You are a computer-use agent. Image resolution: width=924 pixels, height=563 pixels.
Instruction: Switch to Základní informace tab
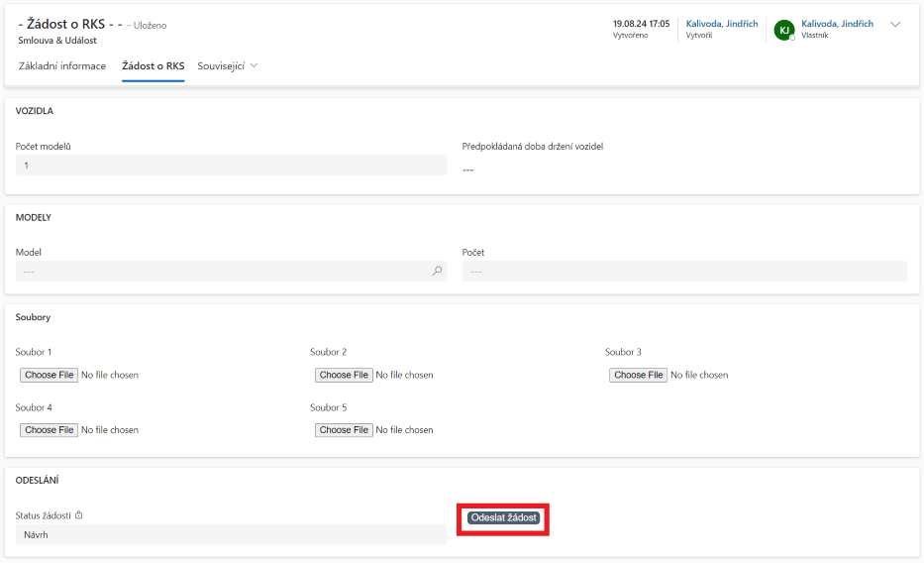62,66
